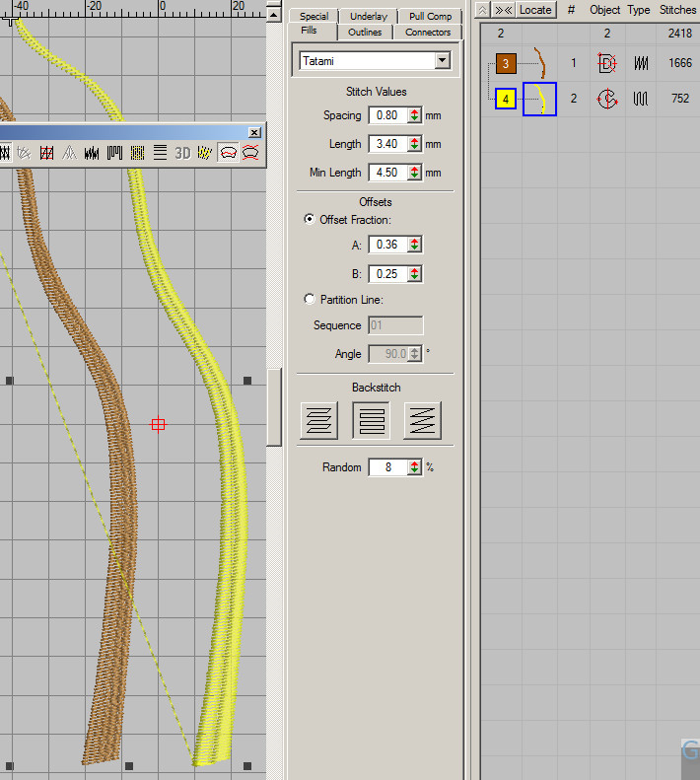Select the horizontal lines stitch icon
Image resolution: width=700 pixels, height=780 pixels.
tap(160, 153)
